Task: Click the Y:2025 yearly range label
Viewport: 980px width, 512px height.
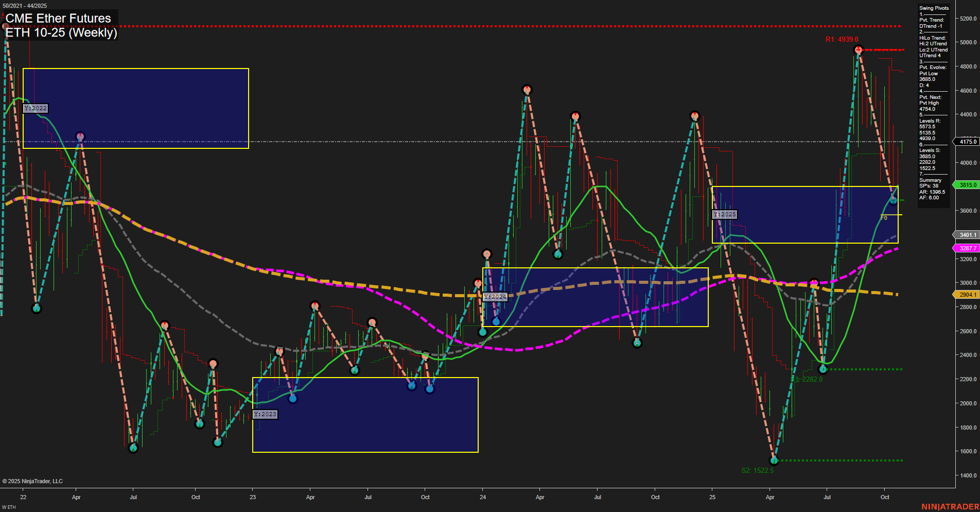Action: pyautogui.click(x=725, y=214)
